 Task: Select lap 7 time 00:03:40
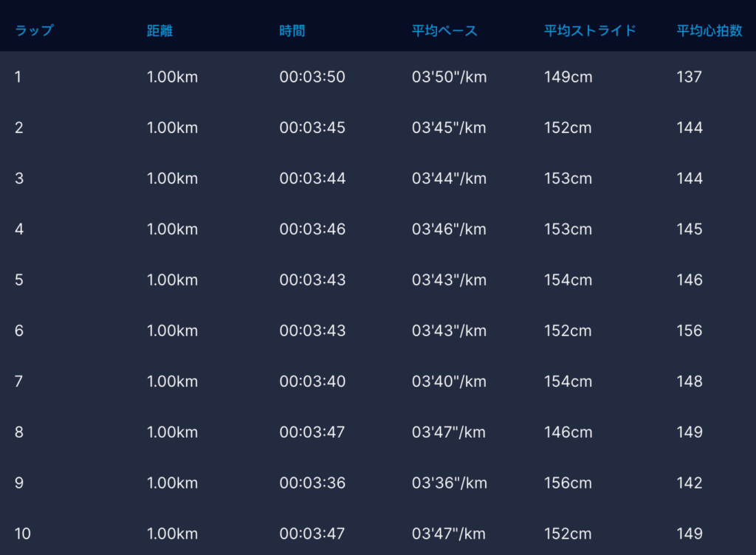312,382
